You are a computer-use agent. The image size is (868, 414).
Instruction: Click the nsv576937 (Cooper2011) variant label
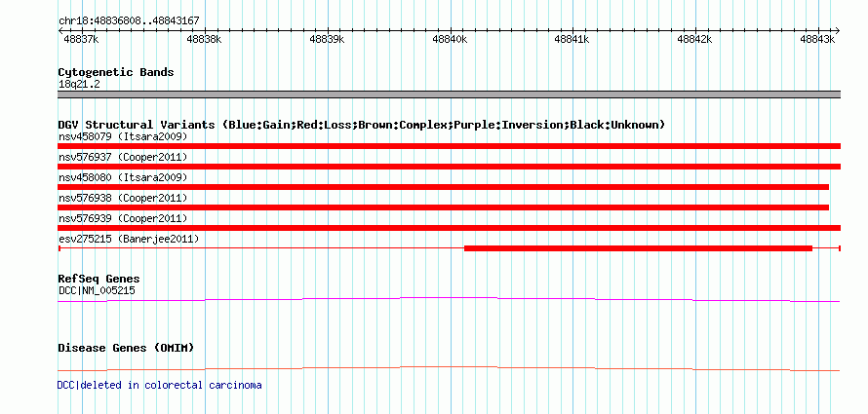[123, 158]
